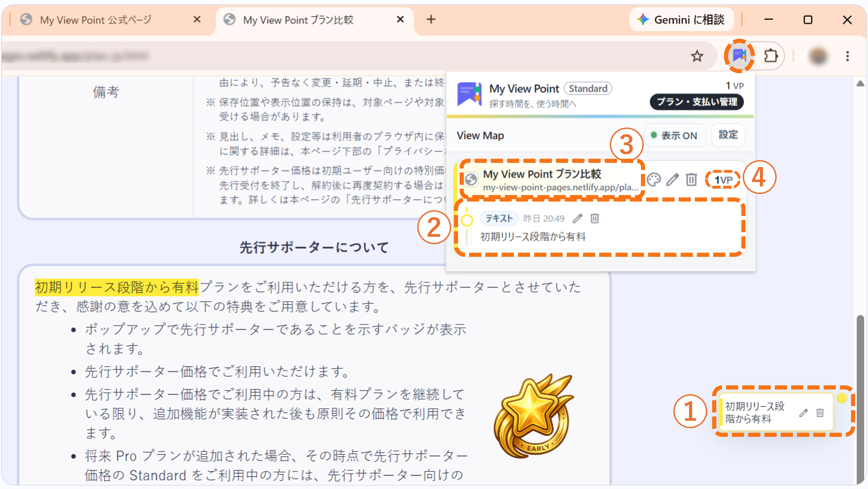
Task: Delete the My View Point プラン比較 page entry
Action: pos(691,180)
